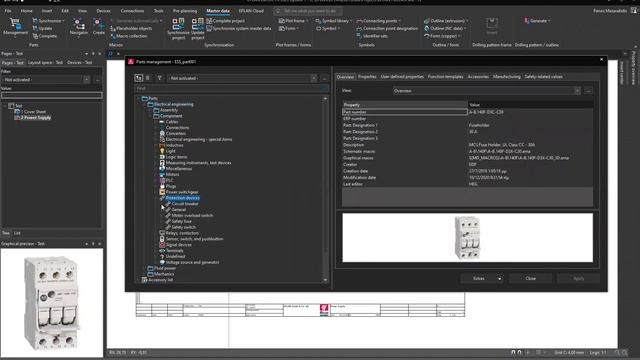
Task: Click Complete project in Synchronization group
Action: (x=225, y=21)
